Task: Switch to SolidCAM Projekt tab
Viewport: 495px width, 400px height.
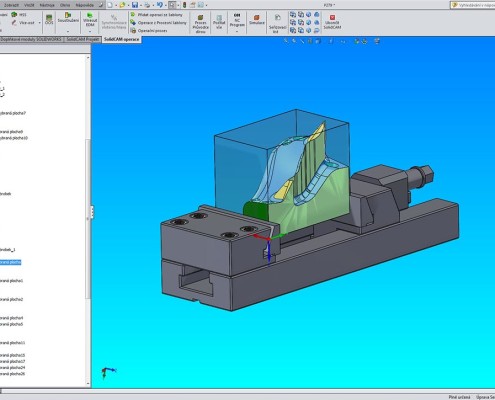Action: [82, 39]
